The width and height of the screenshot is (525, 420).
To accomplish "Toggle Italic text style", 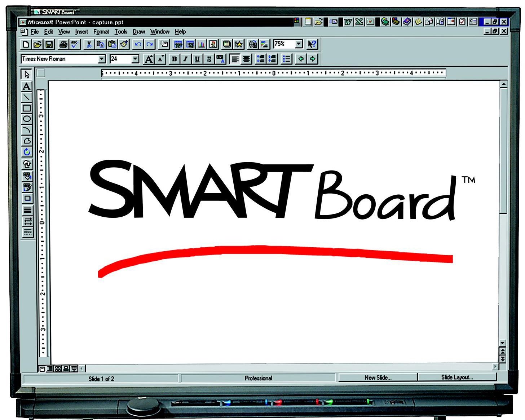I will 185,59.
